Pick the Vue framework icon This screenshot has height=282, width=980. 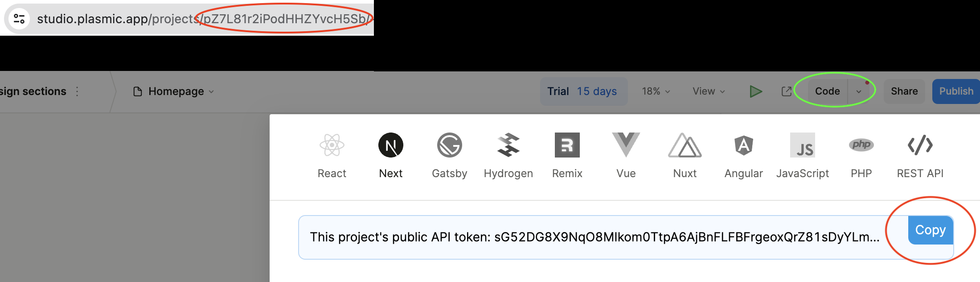pos(626,145)
